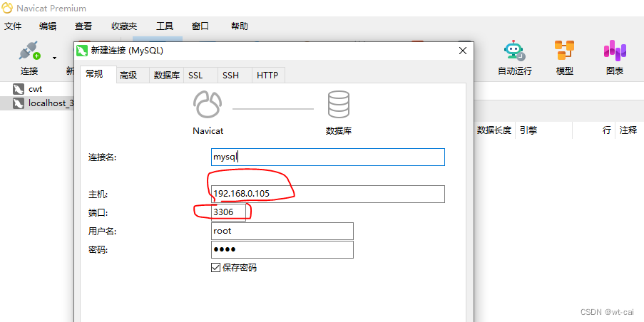
Task: Click the Navicat logo in dialog diagram
Action: [x=208, y=105]
